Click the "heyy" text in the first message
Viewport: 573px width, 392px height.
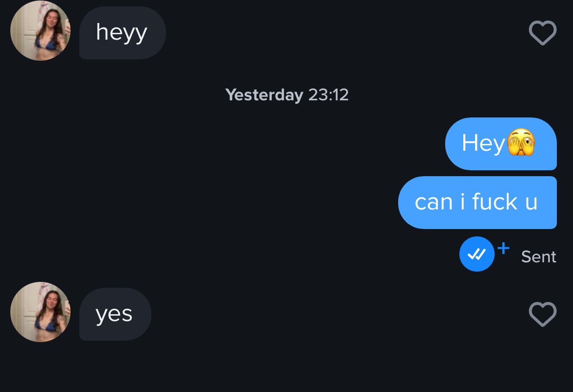click(121, 33)
